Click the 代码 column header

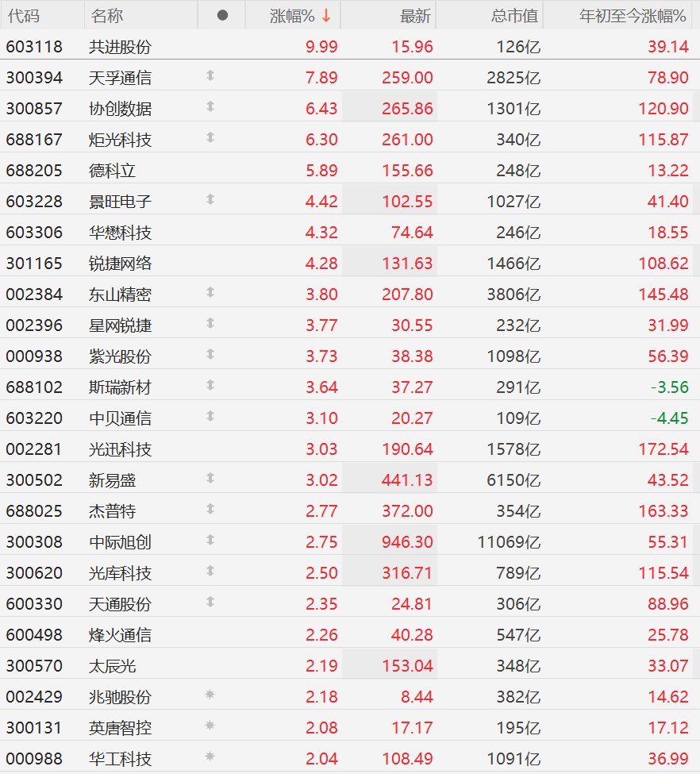tap(24, 16)
